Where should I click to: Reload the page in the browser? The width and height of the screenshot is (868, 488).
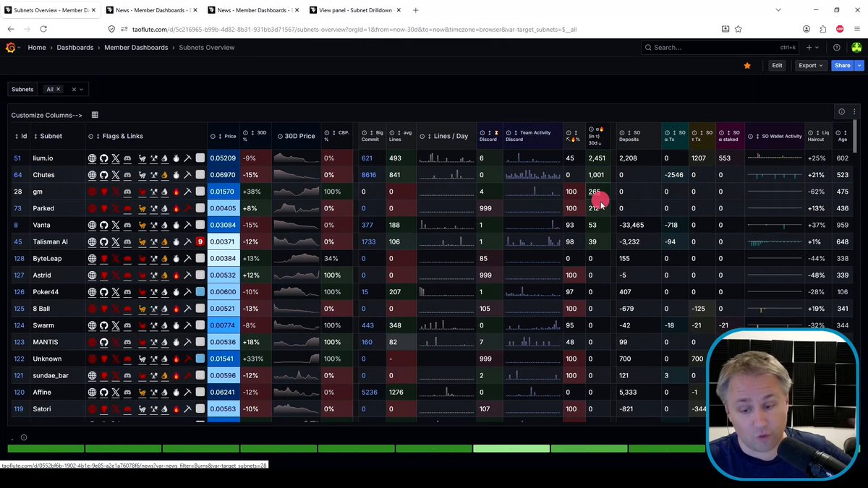point(43,29)
